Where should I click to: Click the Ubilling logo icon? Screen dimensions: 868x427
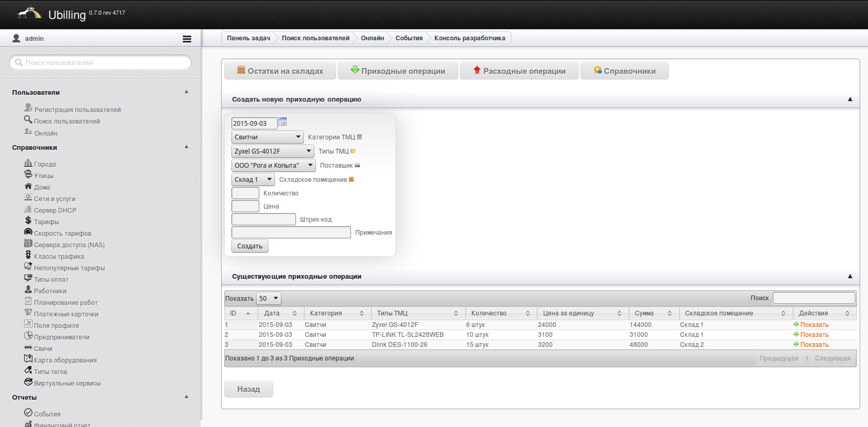[x=29, y=13]
